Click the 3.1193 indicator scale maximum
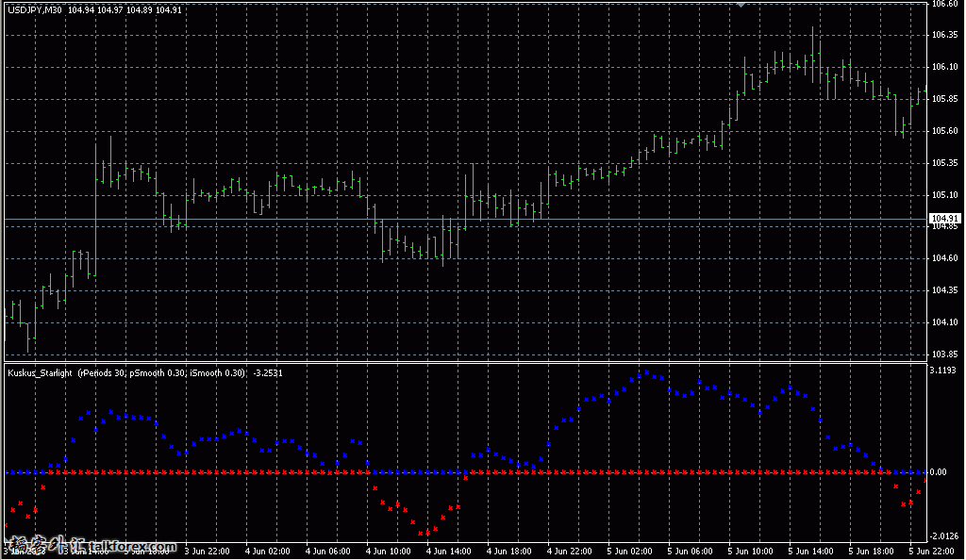Image resolution: width=966 pixels, height=560 pixels. coord(942,371)
